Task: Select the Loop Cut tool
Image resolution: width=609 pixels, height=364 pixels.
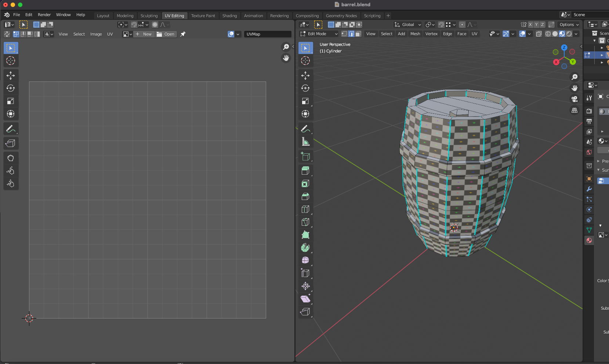Action: (x=305, y=209)
